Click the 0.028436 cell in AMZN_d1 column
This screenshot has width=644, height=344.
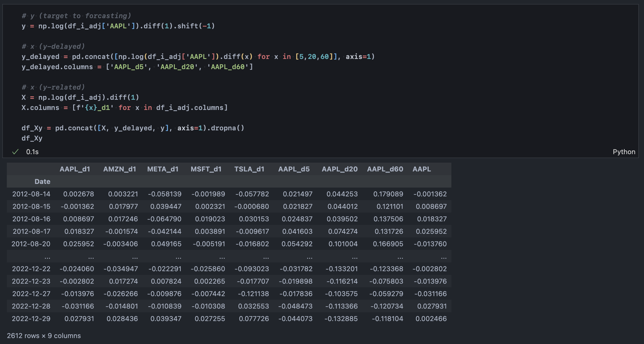click(122, 319)
